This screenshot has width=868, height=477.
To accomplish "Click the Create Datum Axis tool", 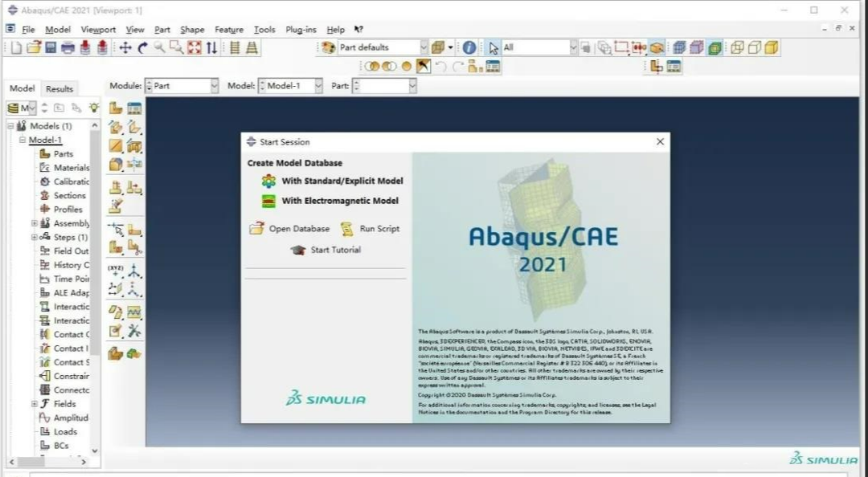I will point(134,271).
